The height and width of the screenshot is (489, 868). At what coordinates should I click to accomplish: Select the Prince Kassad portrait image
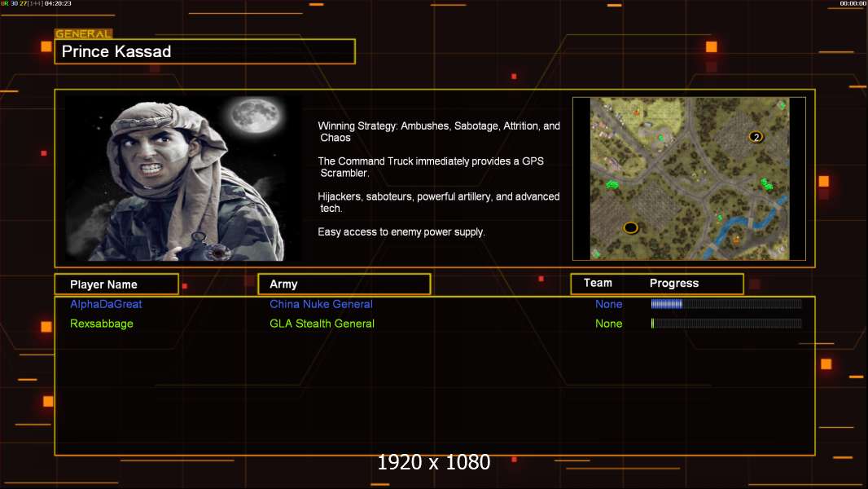pos(183,178)
